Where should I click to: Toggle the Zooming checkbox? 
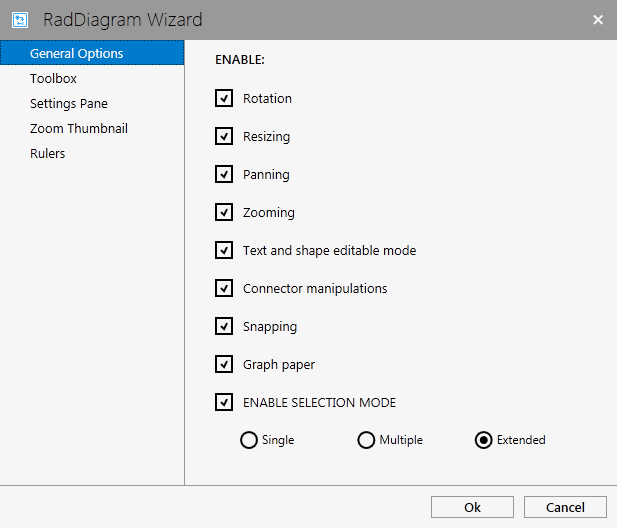click(x=224, y=212)
